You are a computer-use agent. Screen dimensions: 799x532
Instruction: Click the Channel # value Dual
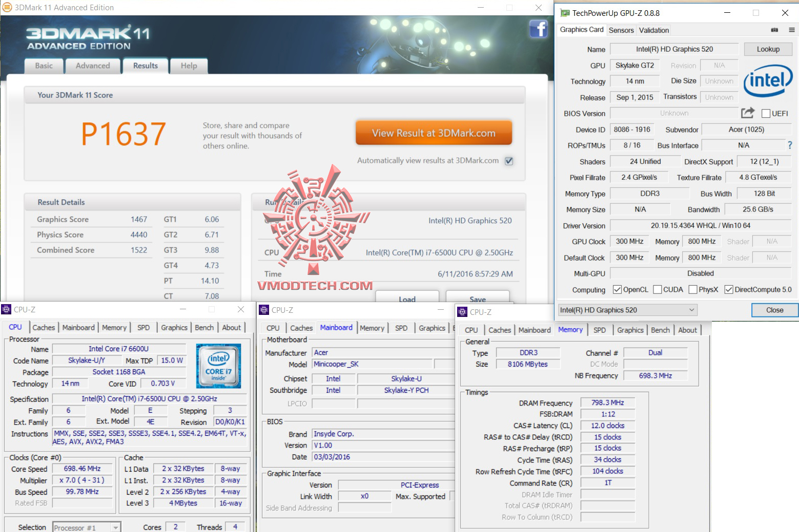point(655,353)
